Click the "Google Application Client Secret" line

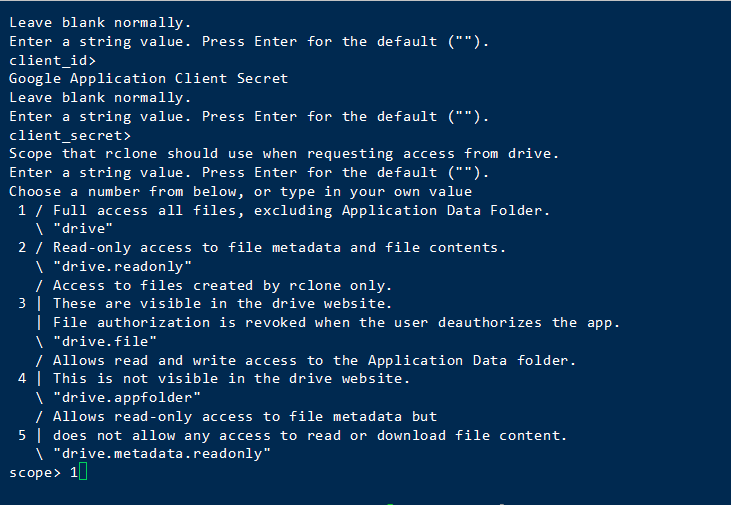coord(148,79)
